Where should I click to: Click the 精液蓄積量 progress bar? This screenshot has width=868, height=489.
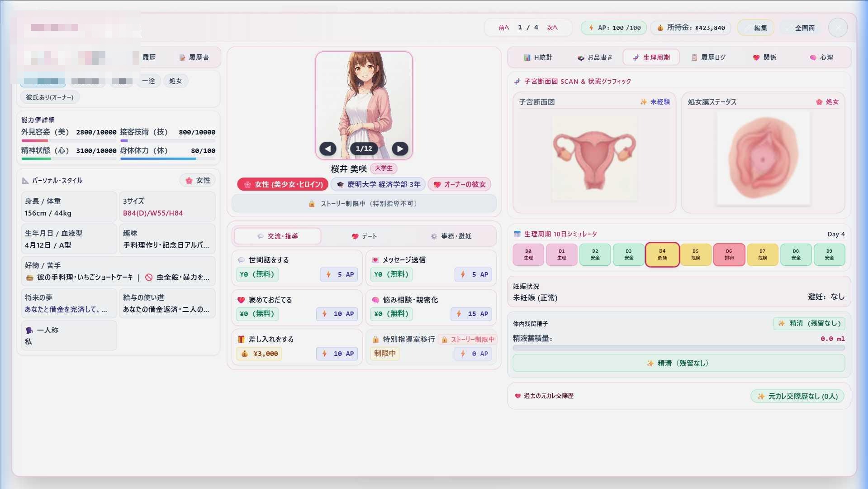click(678, 348)
